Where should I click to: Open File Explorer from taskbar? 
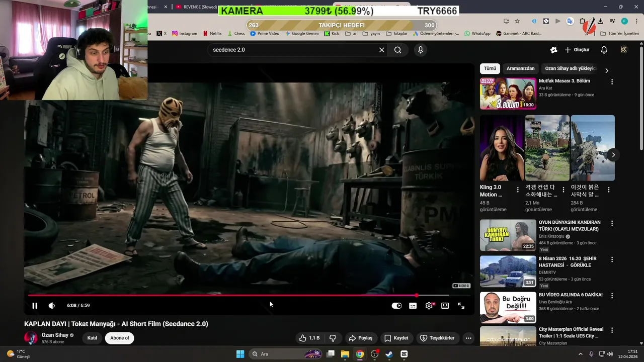click(345, 354)
